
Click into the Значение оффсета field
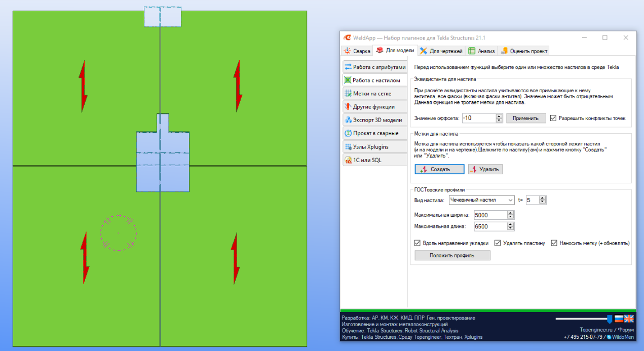479,118
